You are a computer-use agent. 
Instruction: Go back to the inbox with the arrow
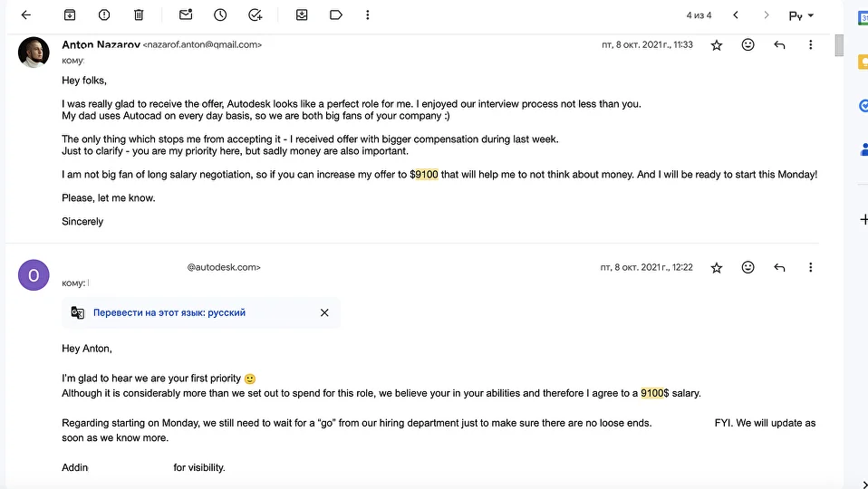(x=26, y=14)
